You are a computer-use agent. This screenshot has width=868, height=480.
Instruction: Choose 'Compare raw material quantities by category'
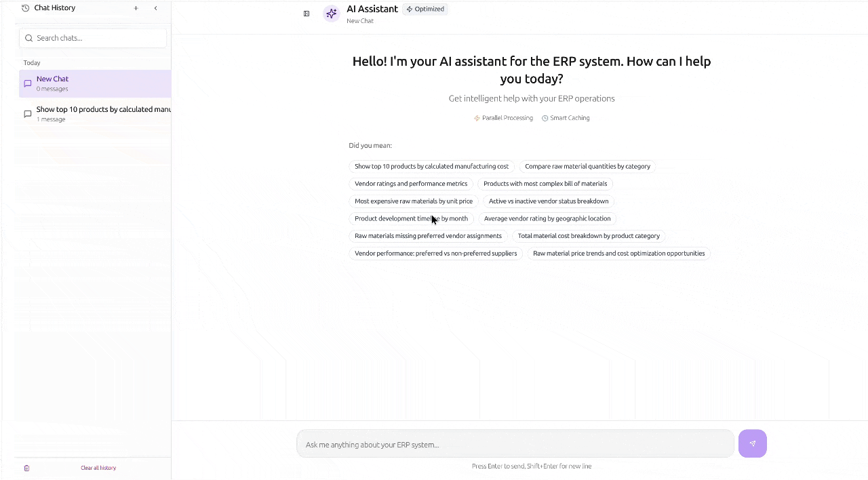[587, 166]
